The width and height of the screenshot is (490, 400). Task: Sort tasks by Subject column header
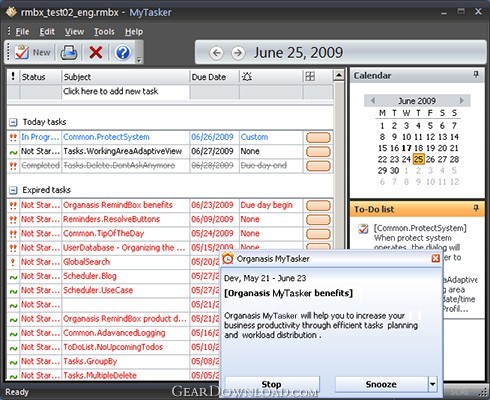pos(126,77)
